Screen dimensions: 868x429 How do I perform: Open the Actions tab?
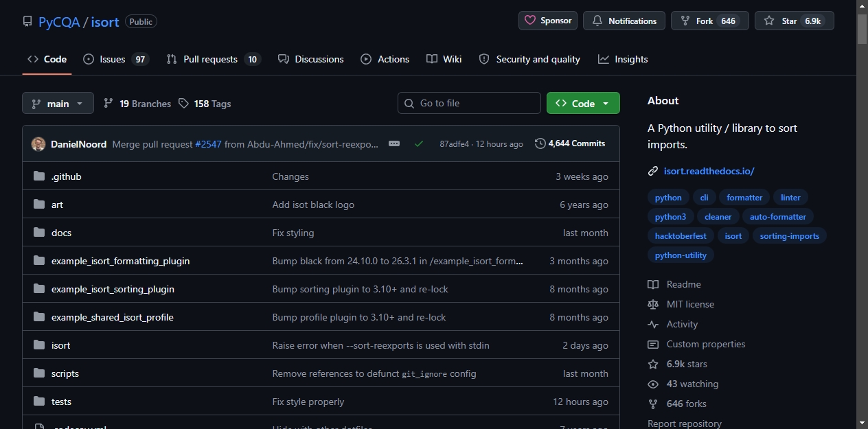pos(385,59)
